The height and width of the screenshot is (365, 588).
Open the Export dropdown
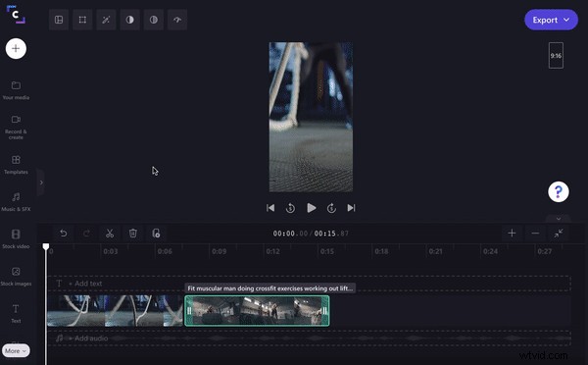tap(551, 20)
